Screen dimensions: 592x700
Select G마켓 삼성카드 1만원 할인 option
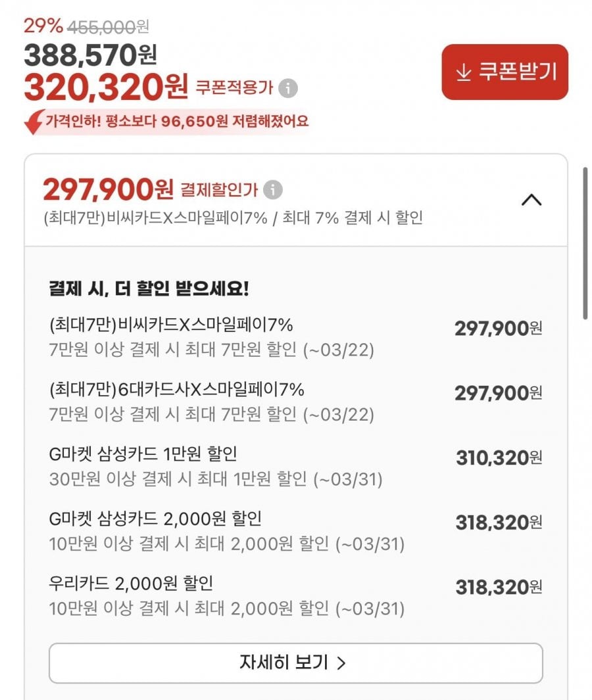(143, 454)
